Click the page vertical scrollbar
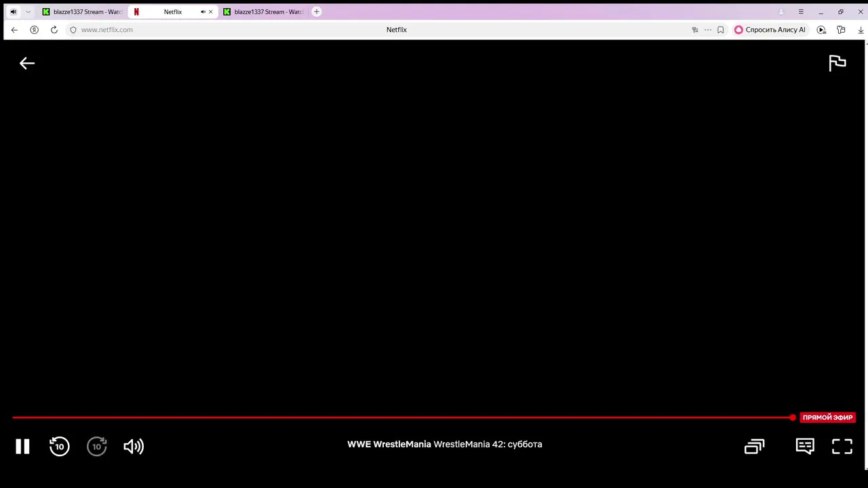 coord(866,256)
